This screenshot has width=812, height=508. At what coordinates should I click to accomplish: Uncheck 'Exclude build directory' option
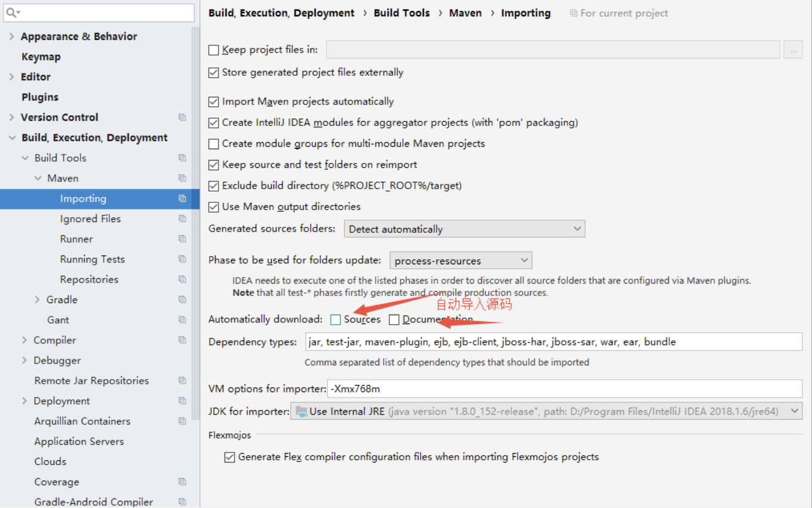pos(214,186)
